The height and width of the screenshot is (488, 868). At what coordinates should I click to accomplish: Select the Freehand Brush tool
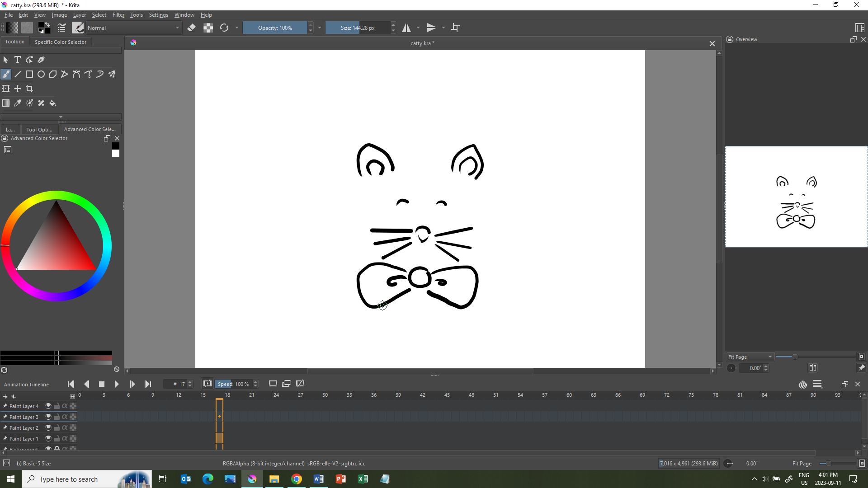pos(6,74)
